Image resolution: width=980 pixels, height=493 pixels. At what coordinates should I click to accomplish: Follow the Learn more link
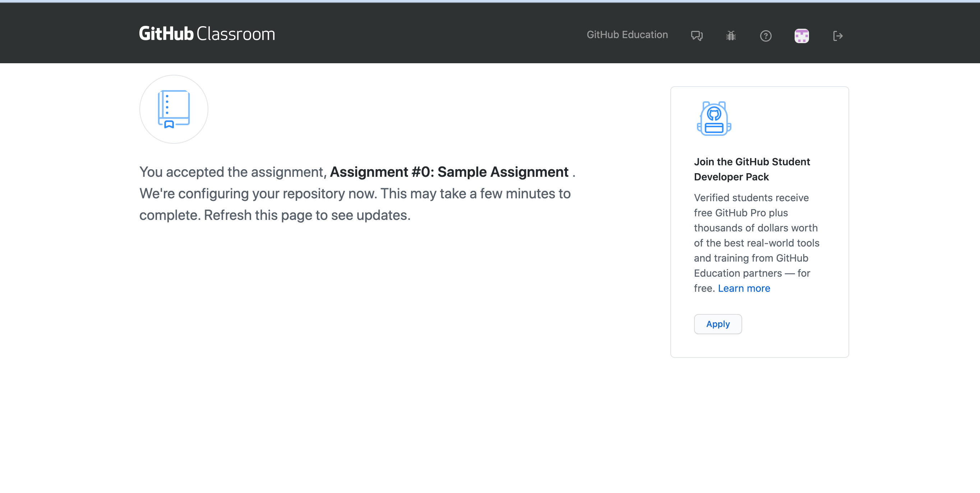pyautogui.click(x=744, y=288)
